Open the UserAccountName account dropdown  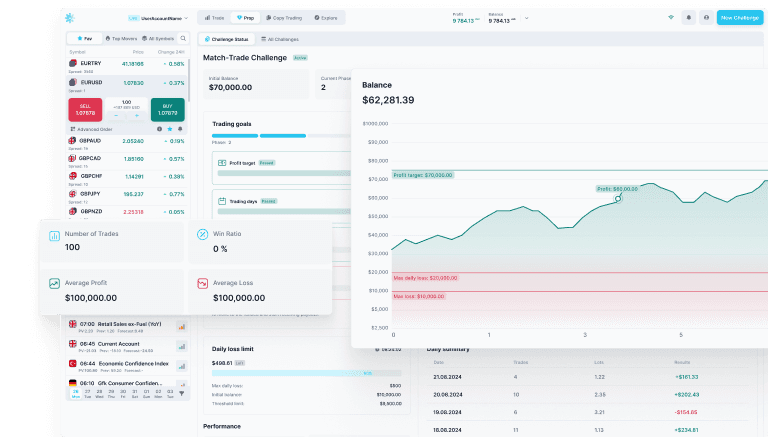point(158,18)
